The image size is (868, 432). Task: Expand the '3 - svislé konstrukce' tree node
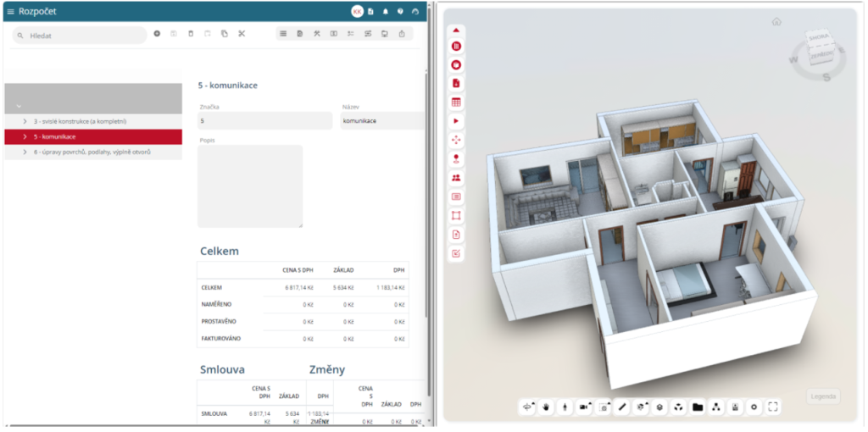point(25,121)
